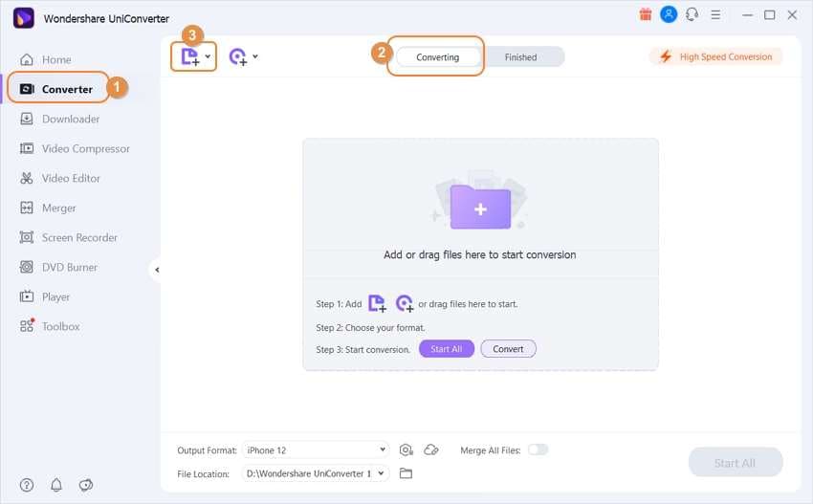Click the bottom right Start All button

pos(736,463)
